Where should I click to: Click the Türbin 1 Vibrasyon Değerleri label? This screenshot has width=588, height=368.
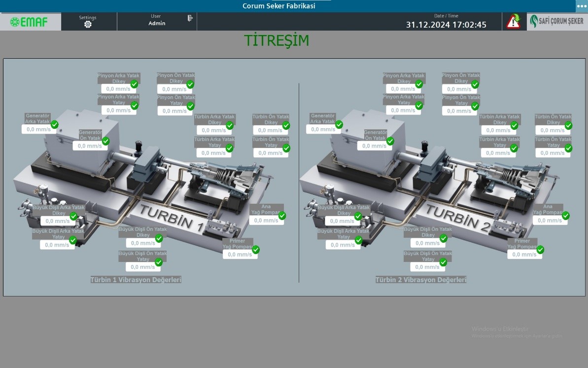[136, 280]
